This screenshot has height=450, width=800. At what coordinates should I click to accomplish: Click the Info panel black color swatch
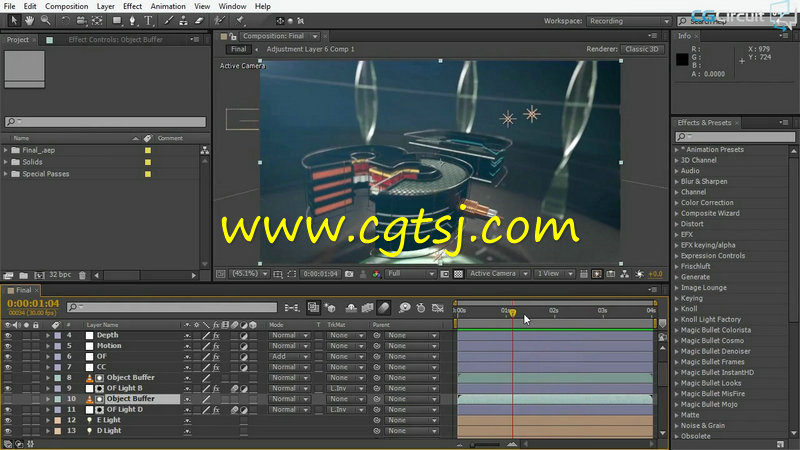coord(682,59)
